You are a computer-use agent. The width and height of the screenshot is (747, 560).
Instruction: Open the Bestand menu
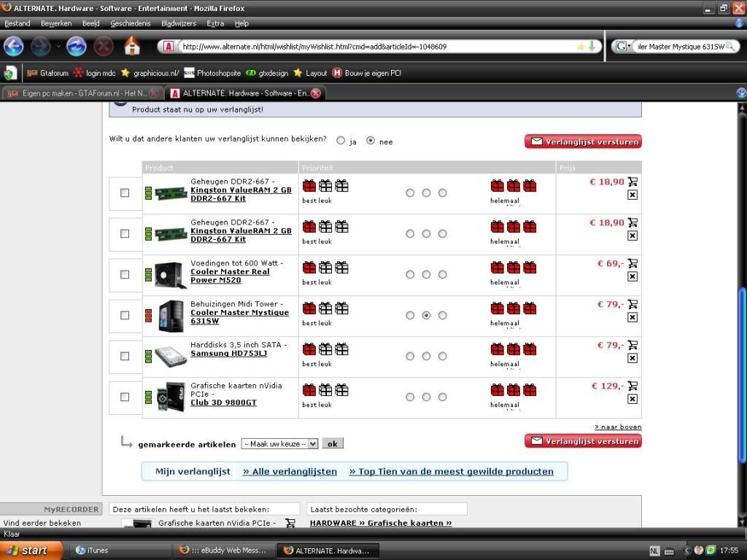tap(18, 23)
